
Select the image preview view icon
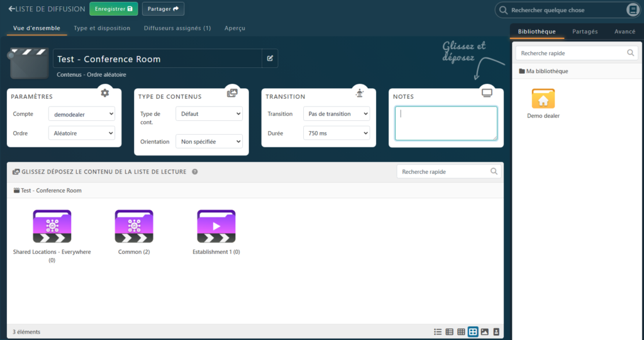(484, 332)
